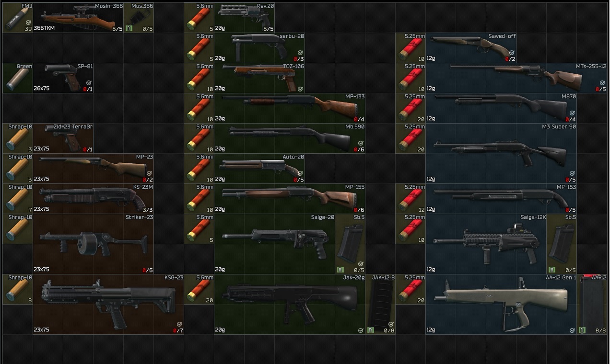Pick the Shrap-10 shells beside KSG-23
The height and width of the screenshot is (364, 610).
18,289
